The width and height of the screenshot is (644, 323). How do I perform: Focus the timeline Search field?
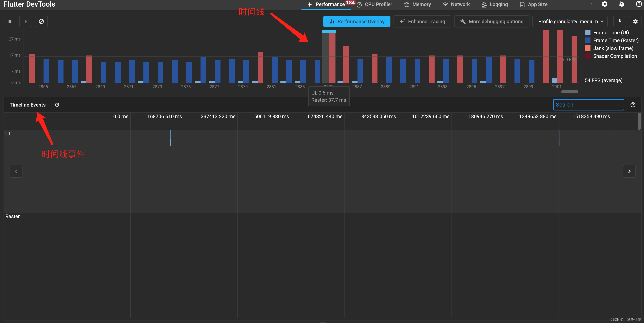(589, 105)
